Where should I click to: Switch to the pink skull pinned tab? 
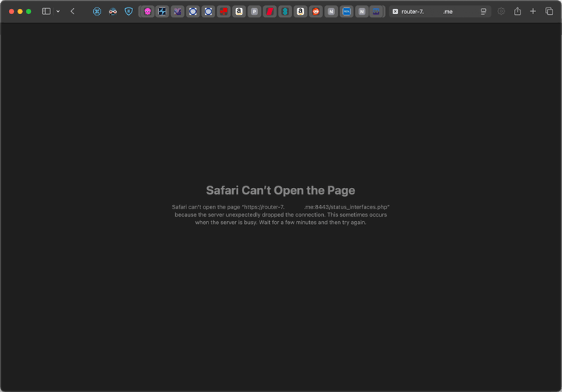pyautogui.click(x=147, y=12)
